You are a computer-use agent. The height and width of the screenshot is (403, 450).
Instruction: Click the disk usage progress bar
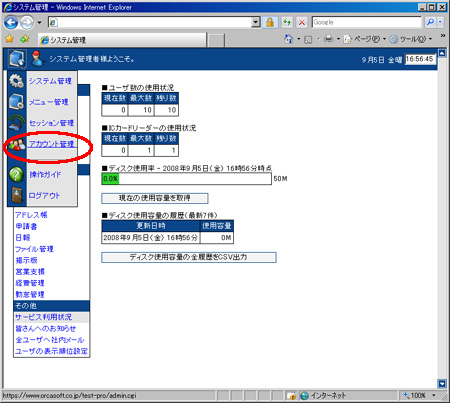tap(186, 179)
